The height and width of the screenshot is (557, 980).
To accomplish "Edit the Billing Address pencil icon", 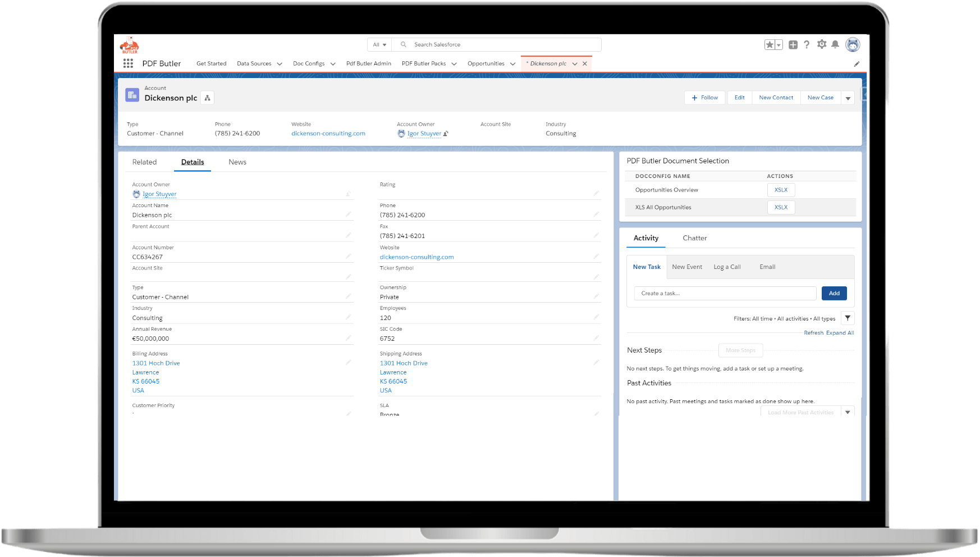I will tap(348, 363).
